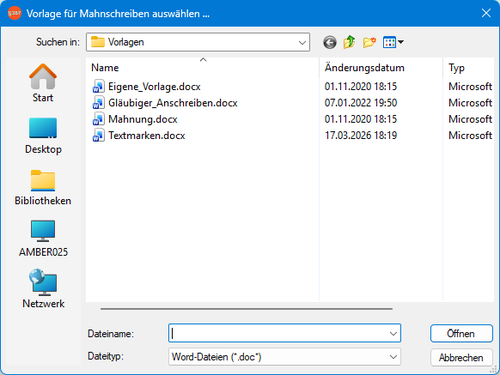Click the Öffnen button
Screen dimensions: 500x375
click(x=461, y=333)
